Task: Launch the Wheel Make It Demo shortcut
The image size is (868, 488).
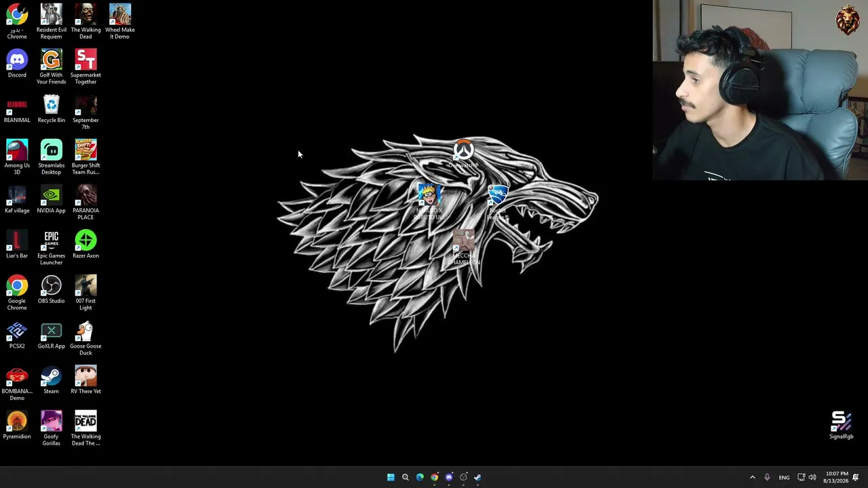Action: coord(120,21)
